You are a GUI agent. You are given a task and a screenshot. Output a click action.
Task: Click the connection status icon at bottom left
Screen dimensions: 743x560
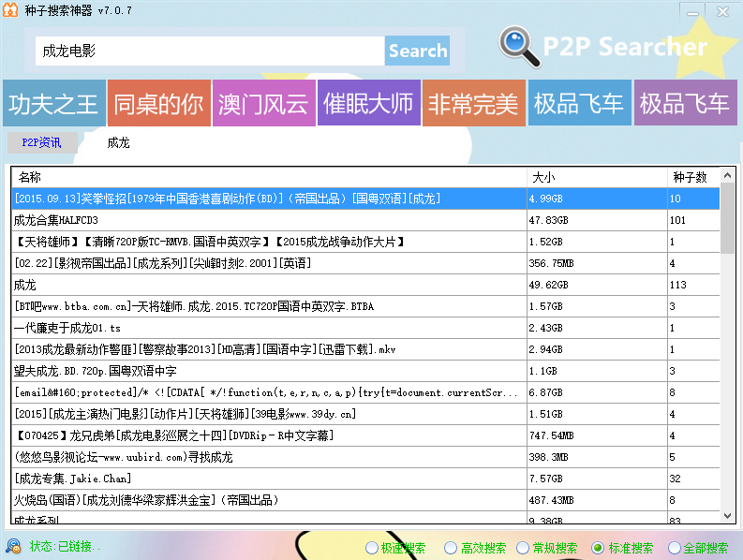pyautogui.click(x=13, y=546)
